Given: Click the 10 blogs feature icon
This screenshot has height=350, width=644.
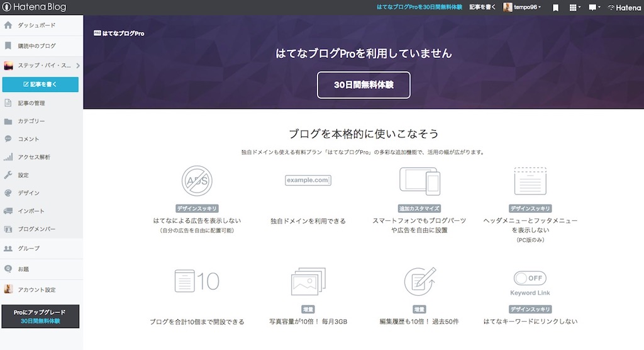Looking at the screenshot, I should [x=197, y=281].
